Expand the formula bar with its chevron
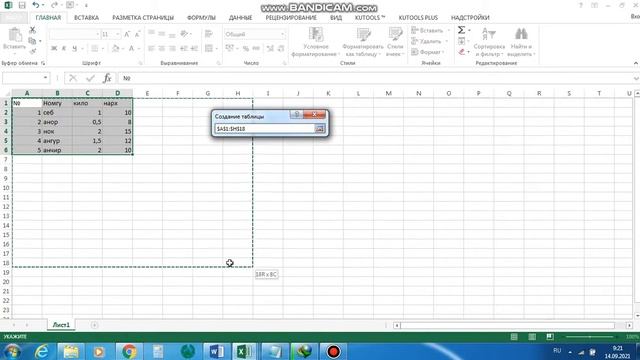 [636, 78]
